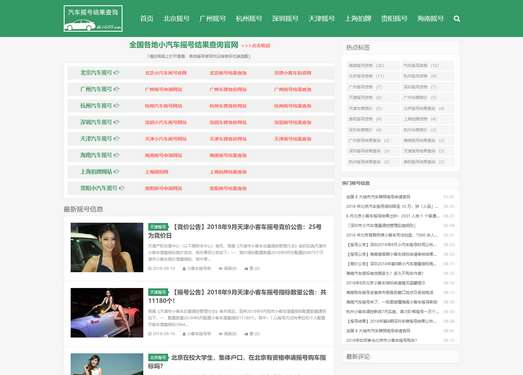Screen dimensions: 523x375
Task: Open 杭州汽车摇号网站 red link
Action: 163,106
